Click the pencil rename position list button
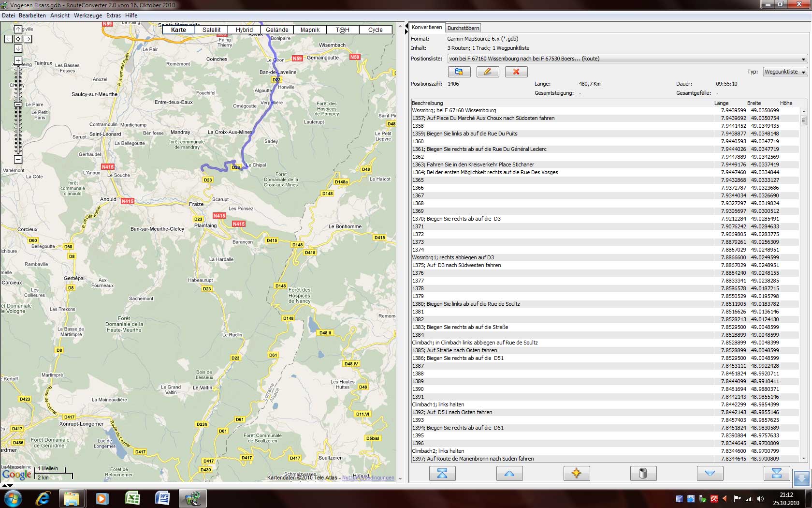Screen dimensions: 812x508 (487, 72)
